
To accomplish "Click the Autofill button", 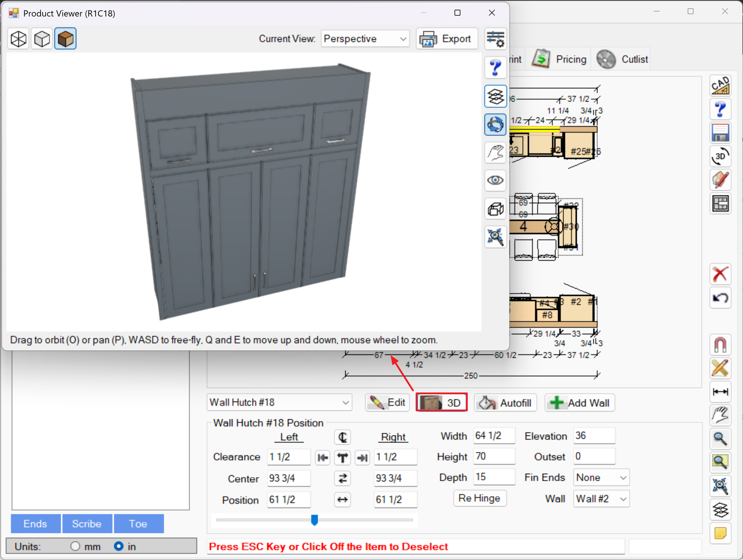I will (x=505, y=402).
